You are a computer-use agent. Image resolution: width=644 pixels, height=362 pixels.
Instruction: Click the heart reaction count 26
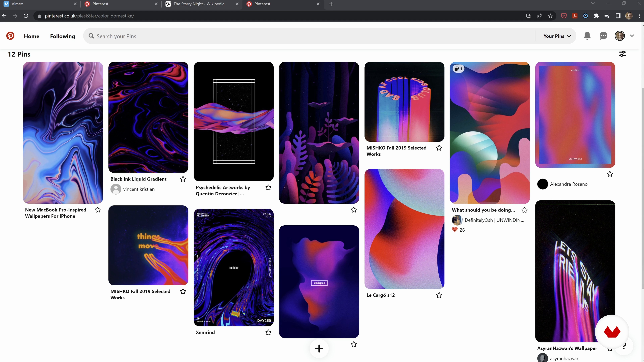(458, 230)
